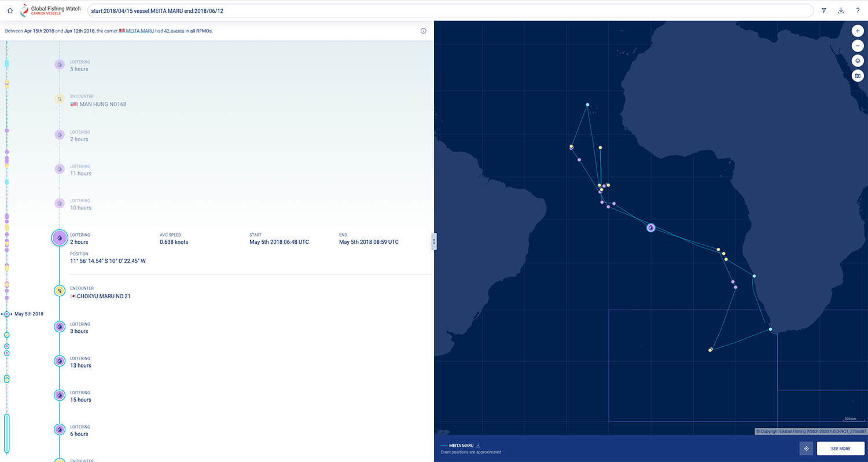Open the 13 hours loitering event icon
The width and height of the screenshot is (868, 462).
(x=60, y=361)
